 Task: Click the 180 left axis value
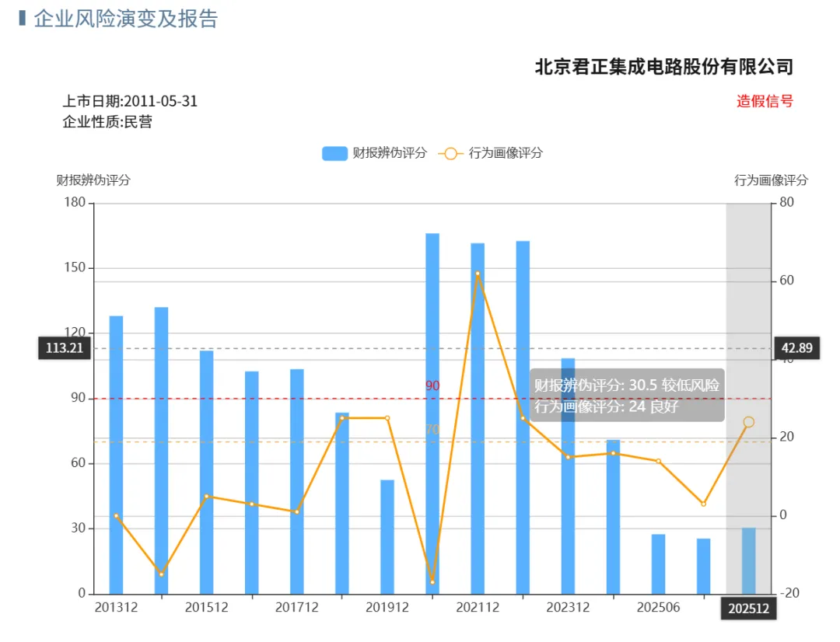[x=75, y=202]
